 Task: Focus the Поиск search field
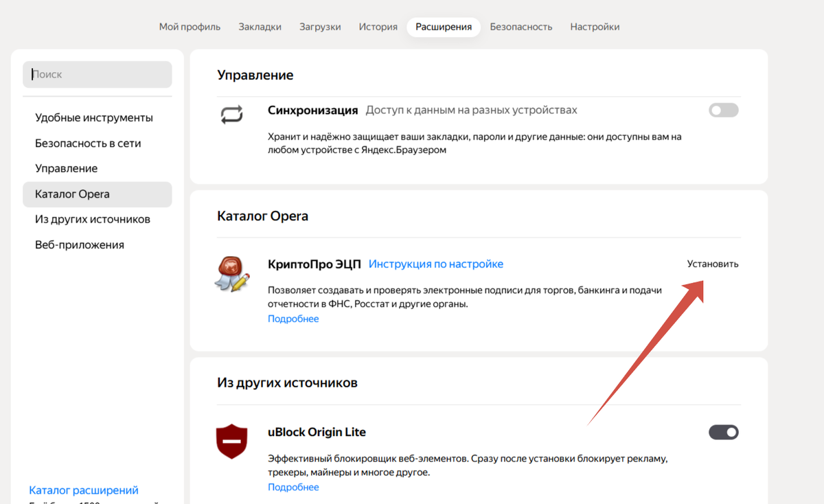(98, 74)
